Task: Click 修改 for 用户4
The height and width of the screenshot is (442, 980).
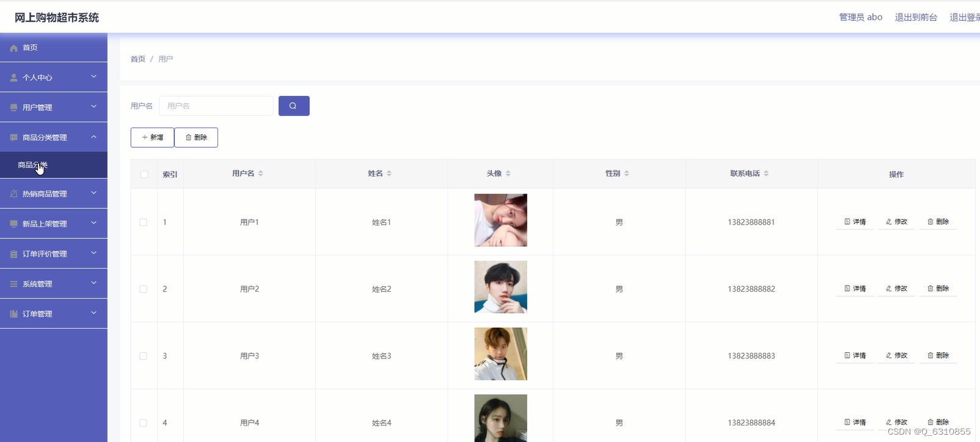Action: [x=896, y=422]
